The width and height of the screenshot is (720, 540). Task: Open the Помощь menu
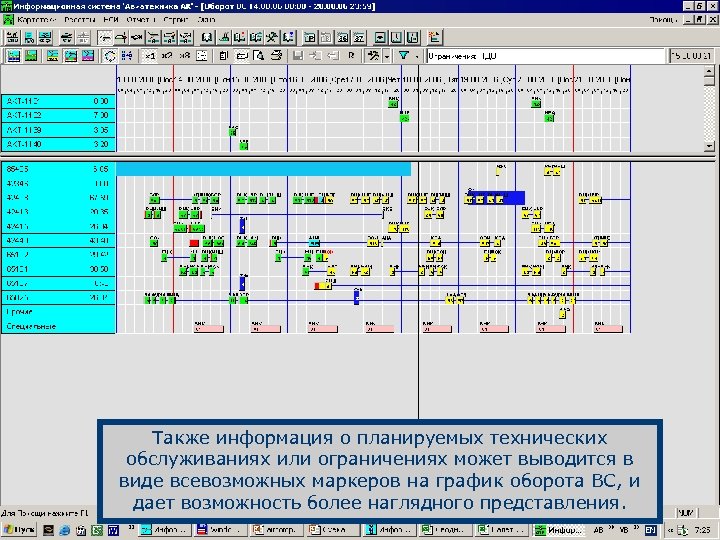(663, 20)
